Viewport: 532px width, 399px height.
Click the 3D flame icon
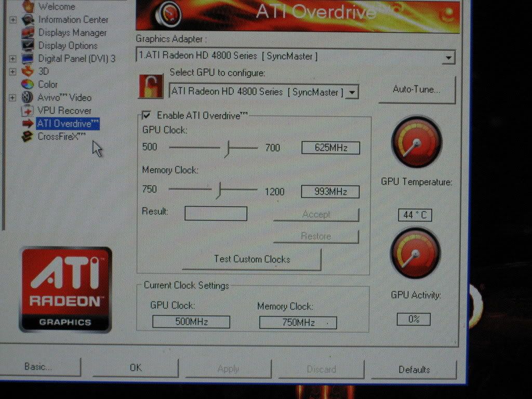click(28, 71)
